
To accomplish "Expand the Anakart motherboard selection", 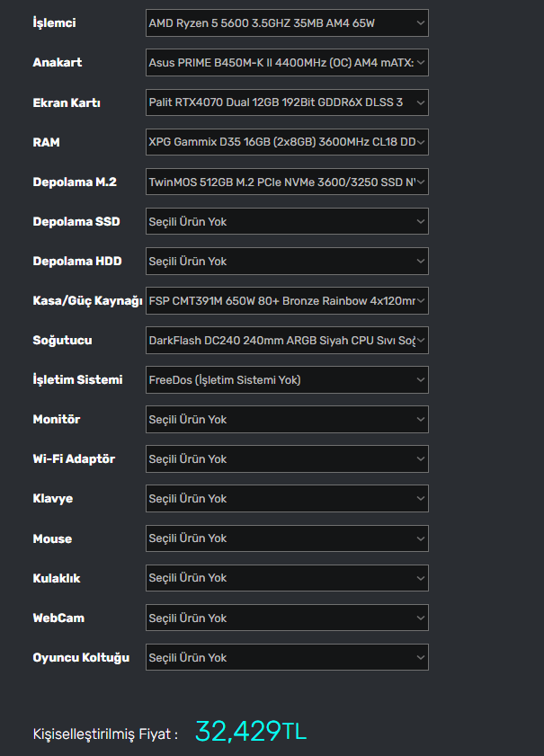I will (286, 63).
